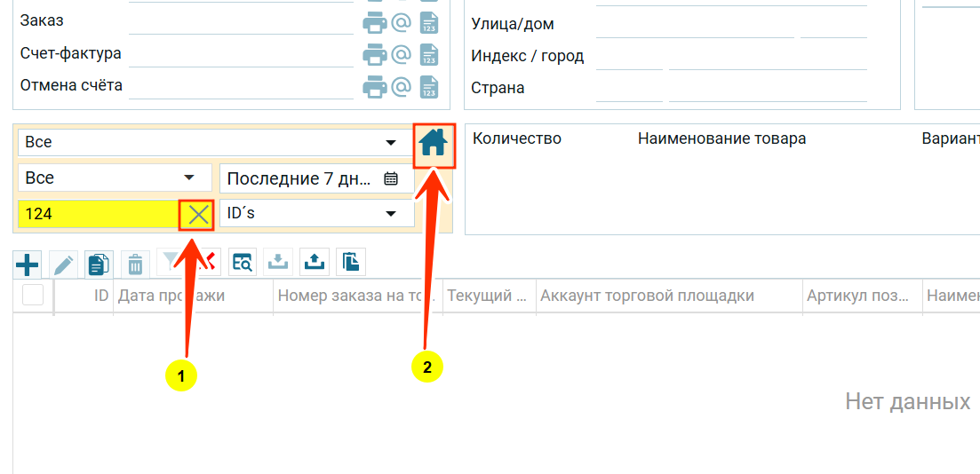Tick the select-all checkbox in the table header

click(x=33, y=296)
